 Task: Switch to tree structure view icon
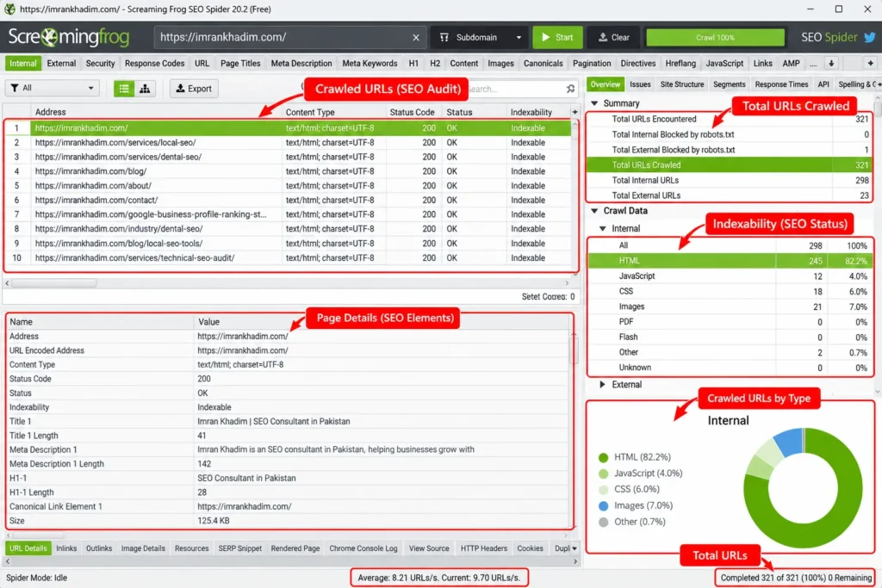pos(145,89)
